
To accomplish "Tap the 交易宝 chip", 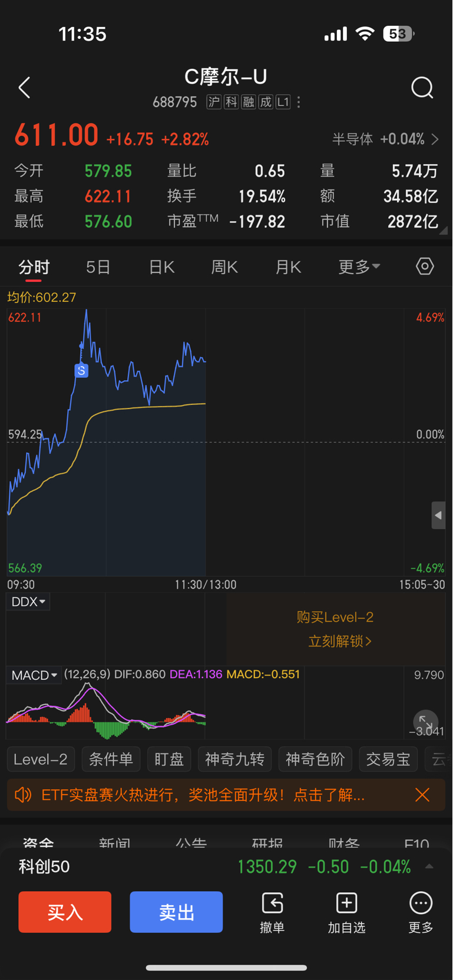I will (x=388, y=759).
